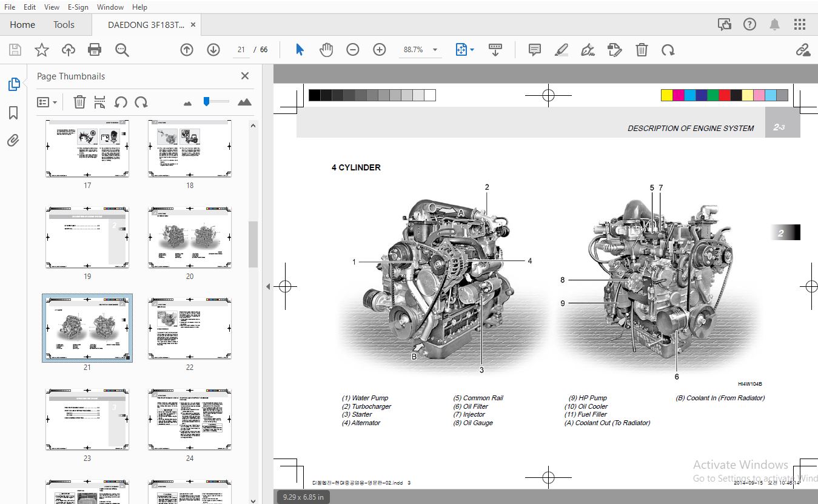818x504 pixels.
Task: Go to previous page arrow
Action: tap(187, 50)
